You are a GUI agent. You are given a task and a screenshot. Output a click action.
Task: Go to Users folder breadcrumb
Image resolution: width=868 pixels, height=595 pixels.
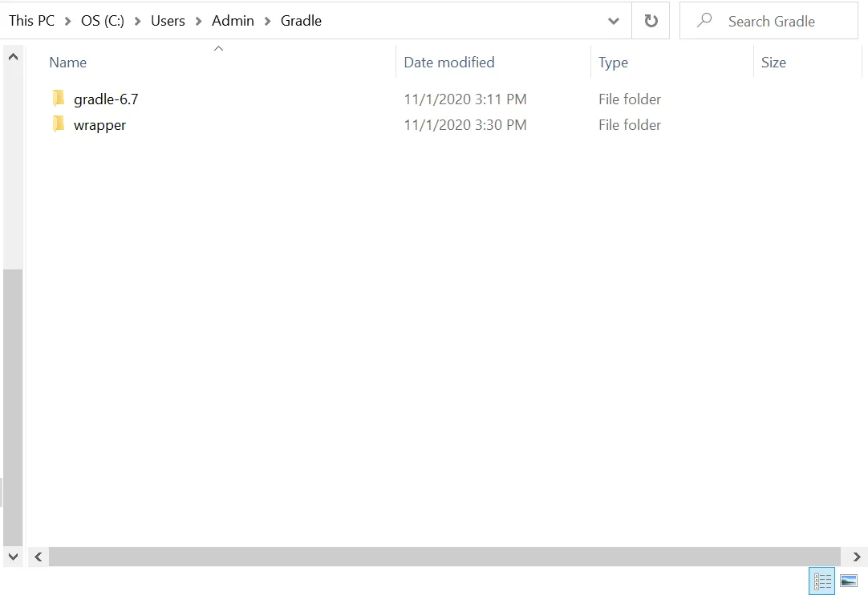point(168,21)
